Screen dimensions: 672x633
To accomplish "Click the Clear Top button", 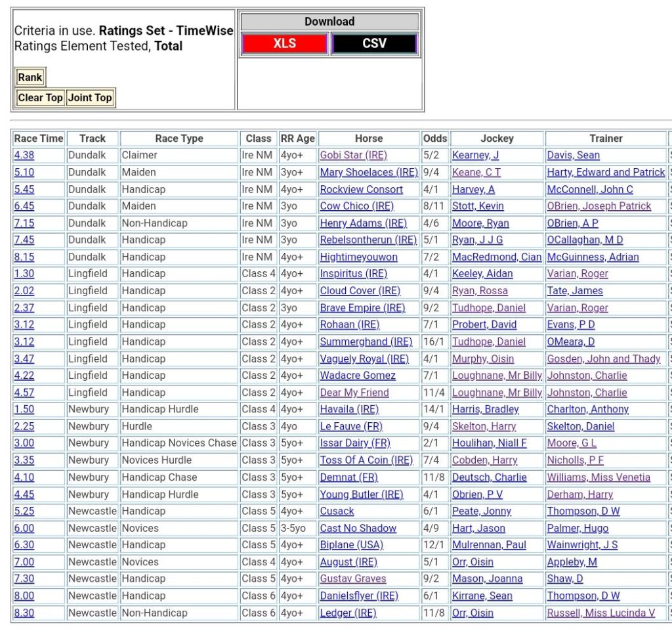I will click(x=40, y=98).
